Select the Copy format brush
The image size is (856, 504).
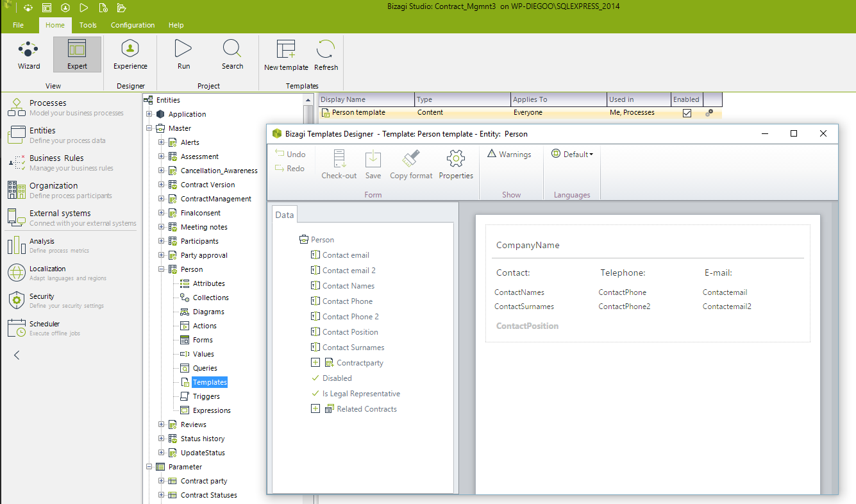411,164
